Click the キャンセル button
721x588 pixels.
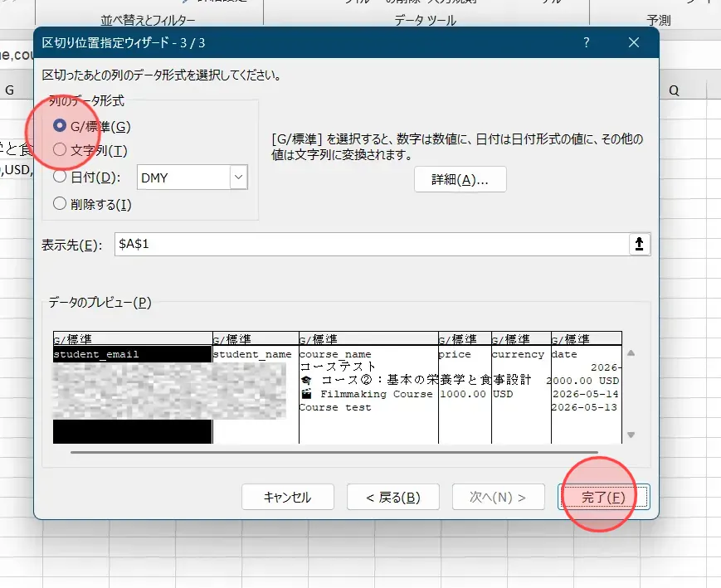[x=287, y=497]
